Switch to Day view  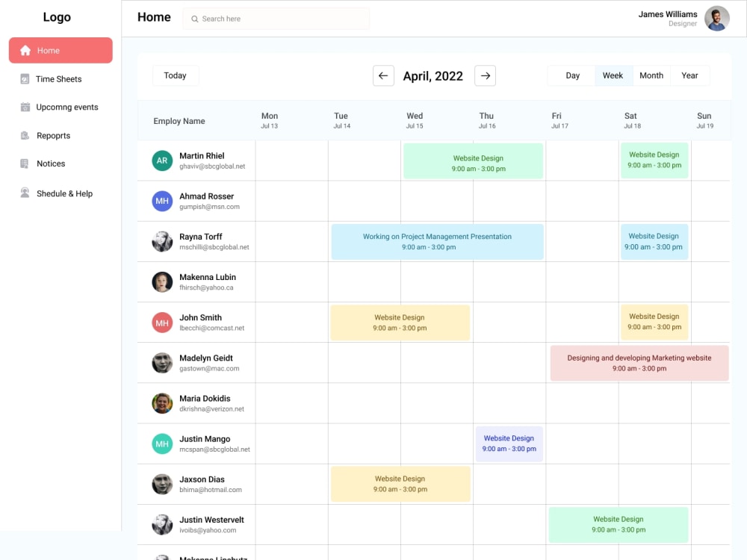pyautogui.click(x=571, y=75)
